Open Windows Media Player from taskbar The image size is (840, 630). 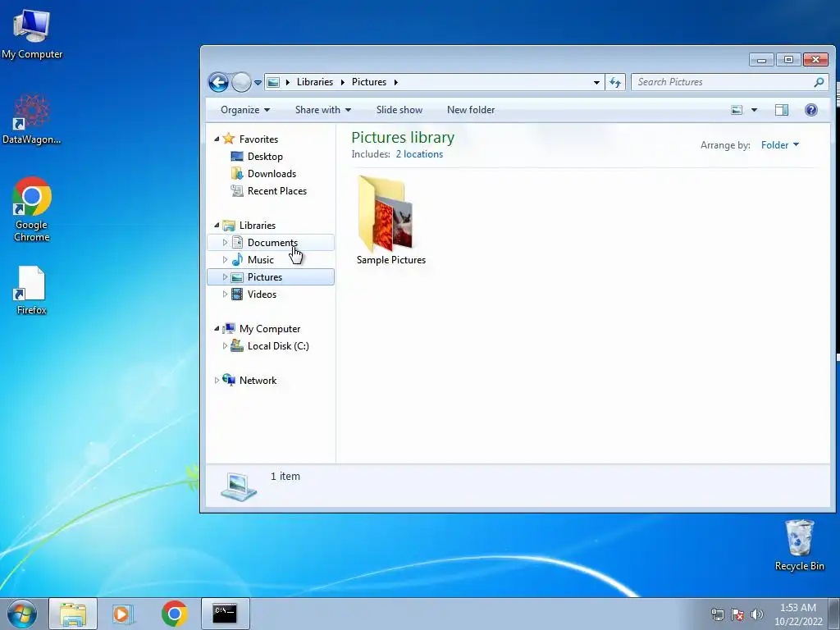[123, 614]
